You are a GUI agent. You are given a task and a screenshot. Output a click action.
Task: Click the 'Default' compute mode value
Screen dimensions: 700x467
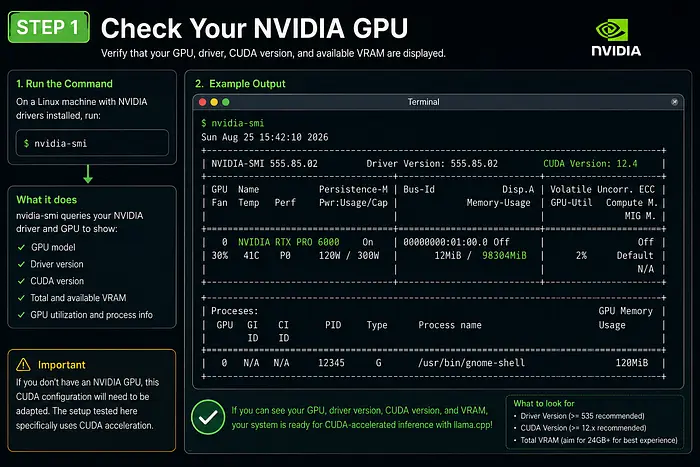[x=635, y=255]
